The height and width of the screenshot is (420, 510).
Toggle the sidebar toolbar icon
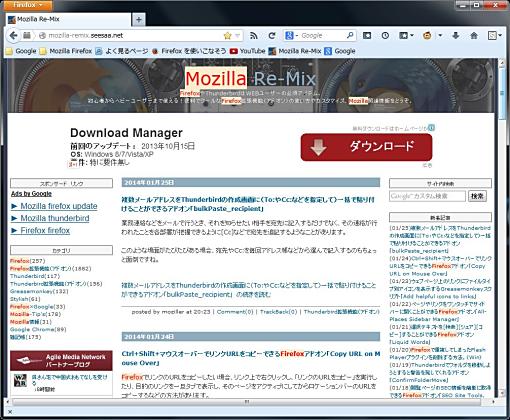(367, 35)
